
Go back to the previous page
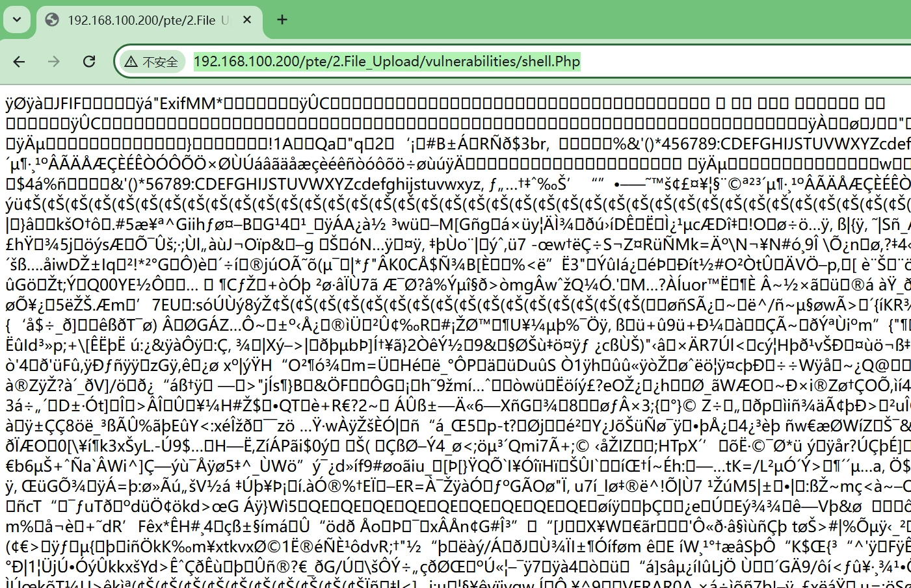click(20, 62)
